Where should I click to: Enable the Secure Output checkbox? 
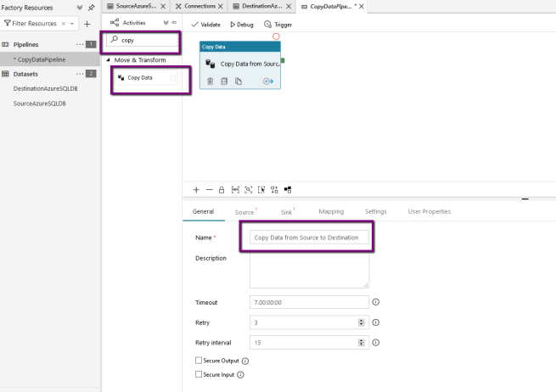pos(199,361)
